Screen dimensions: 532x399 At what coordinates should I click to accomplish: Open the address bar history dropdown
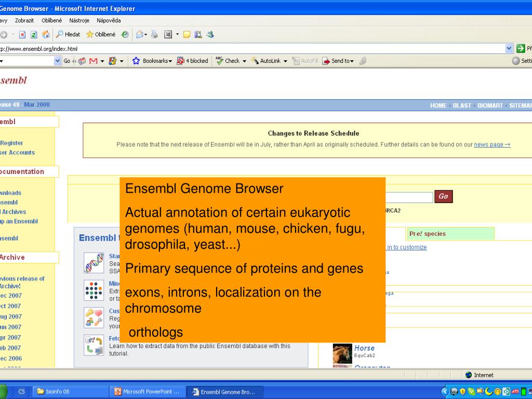(509, 48)
